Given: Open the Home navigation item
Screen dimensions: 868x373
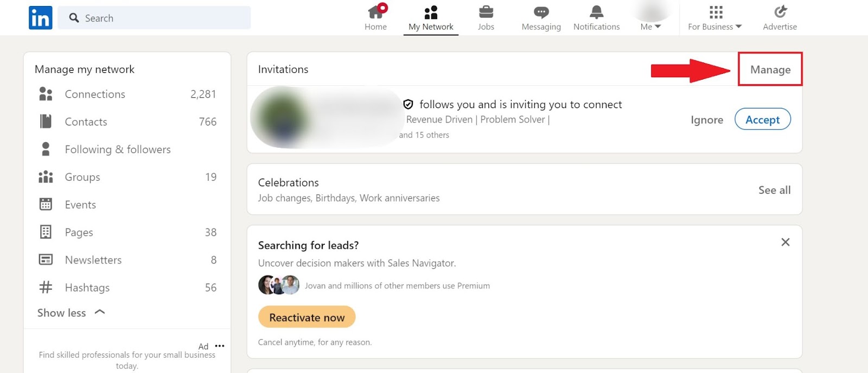Looking at the screenshot, I should tap(375, 18).
